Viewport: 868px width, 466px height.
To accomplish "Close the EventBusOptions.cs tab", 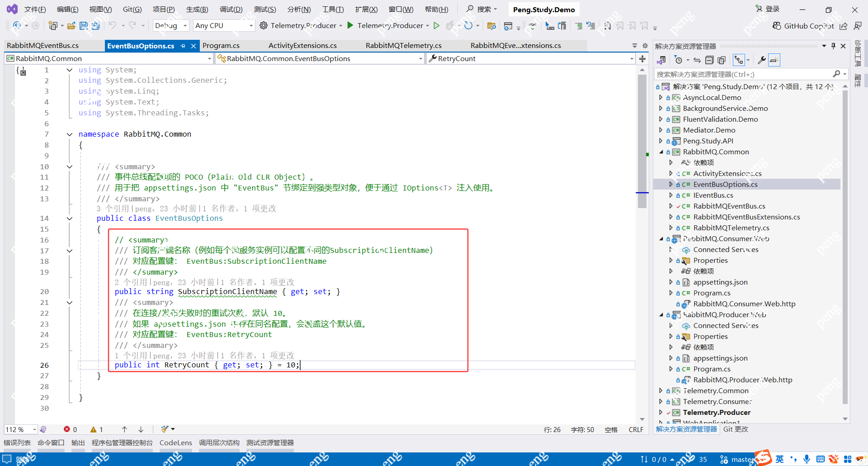I will tap(193, 46).
